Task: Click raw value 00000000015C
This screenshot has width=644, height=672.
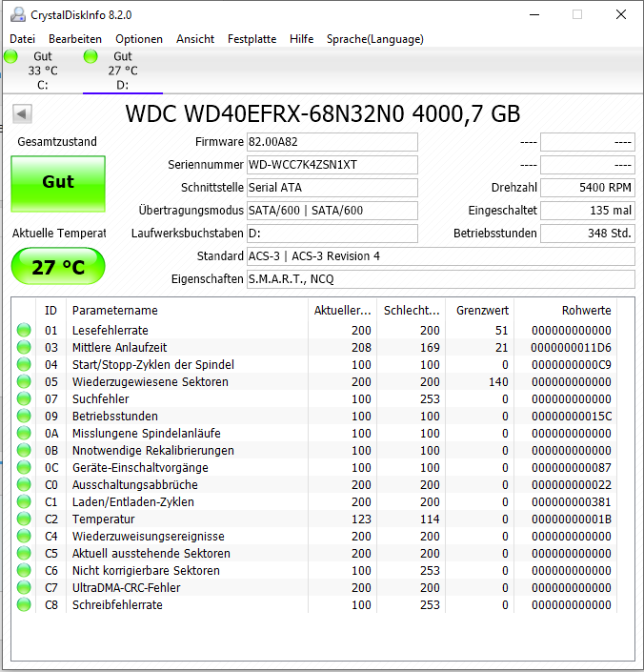Action: pyautogui.click(x=572, y=417)
